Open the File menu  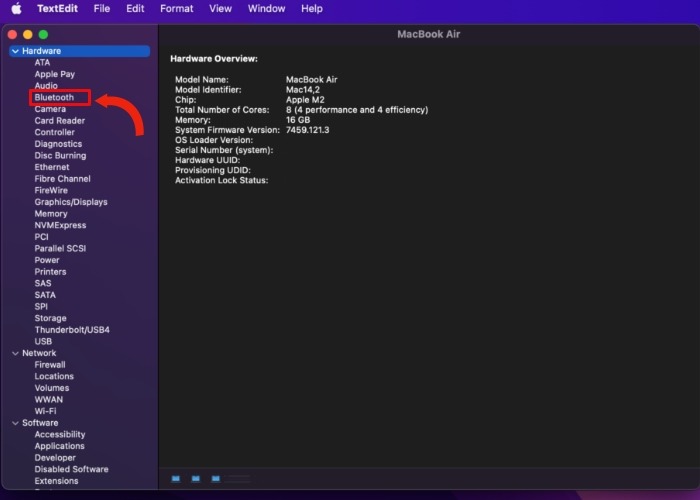[101, 8]
